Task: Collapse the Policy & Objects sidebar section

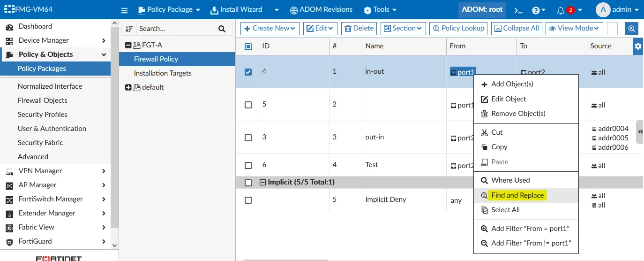Action: click(x=104, y=55)
